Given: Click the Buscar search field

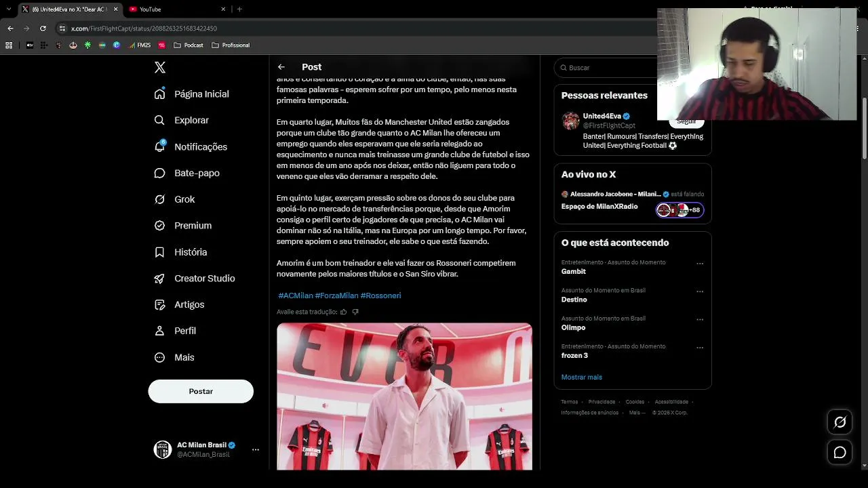Looking at the screenshot, I should [607, 68].
